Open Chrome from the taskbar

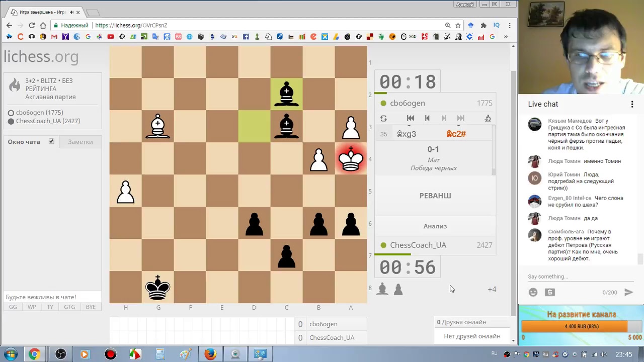tap(34, 354)
